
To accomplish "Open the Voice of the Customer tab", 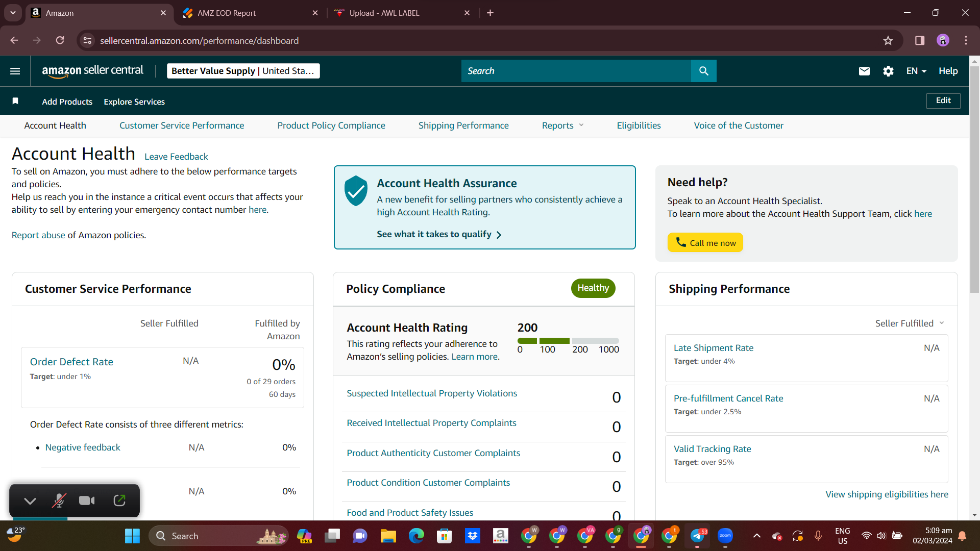I will point(739,126).
